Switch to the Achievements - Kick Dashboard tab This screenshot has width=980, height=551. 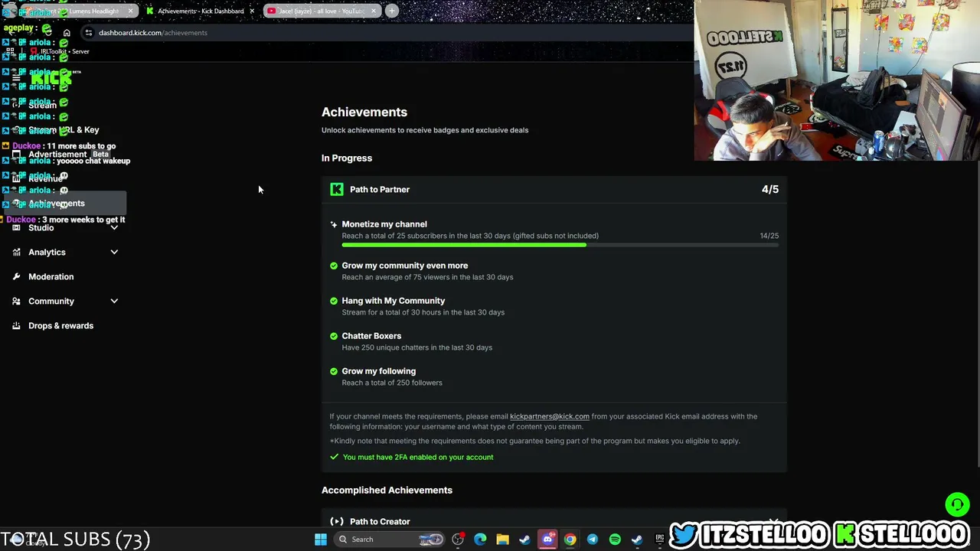pyautogui.click(x=201, y=11)
